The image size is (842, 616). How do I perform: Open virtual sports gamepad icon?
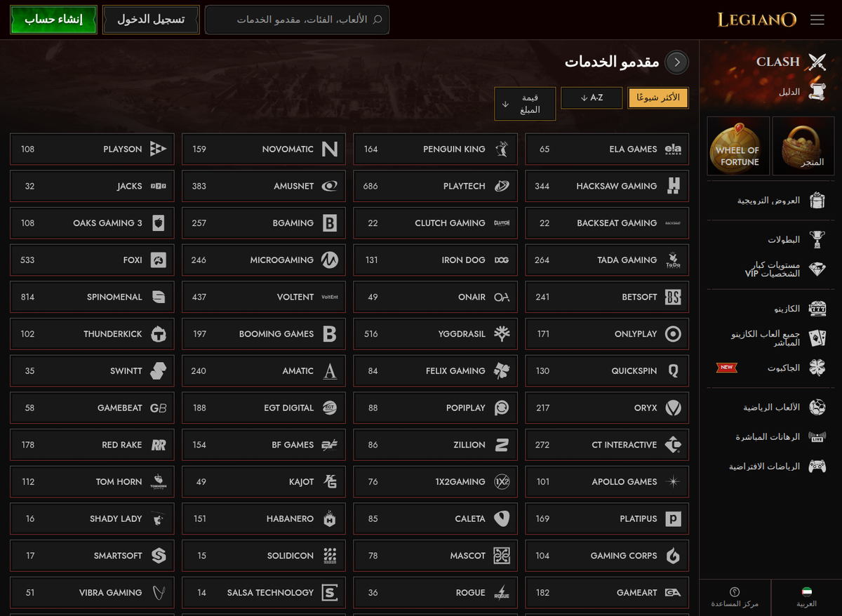point(817,466)
